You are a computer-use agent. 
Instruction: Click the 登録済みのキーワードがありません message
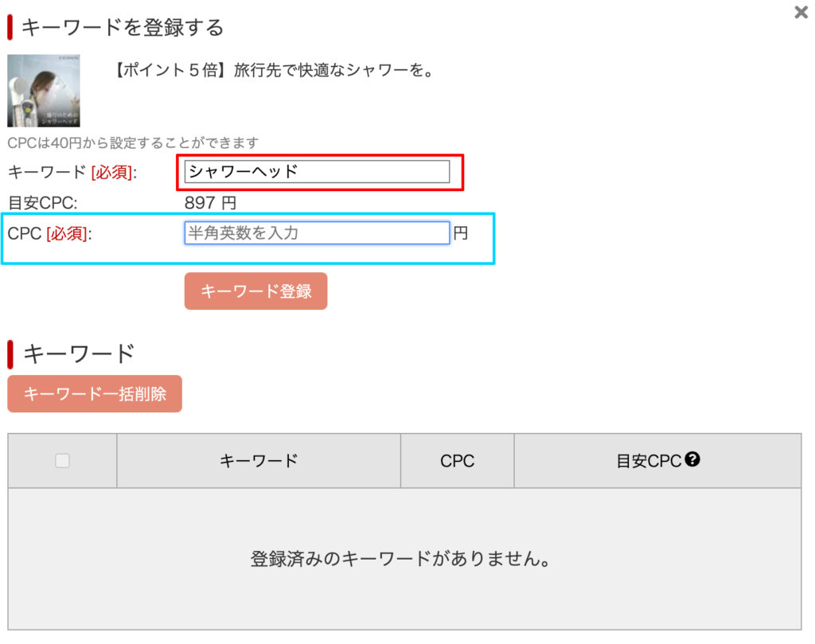tap(400, 559)
